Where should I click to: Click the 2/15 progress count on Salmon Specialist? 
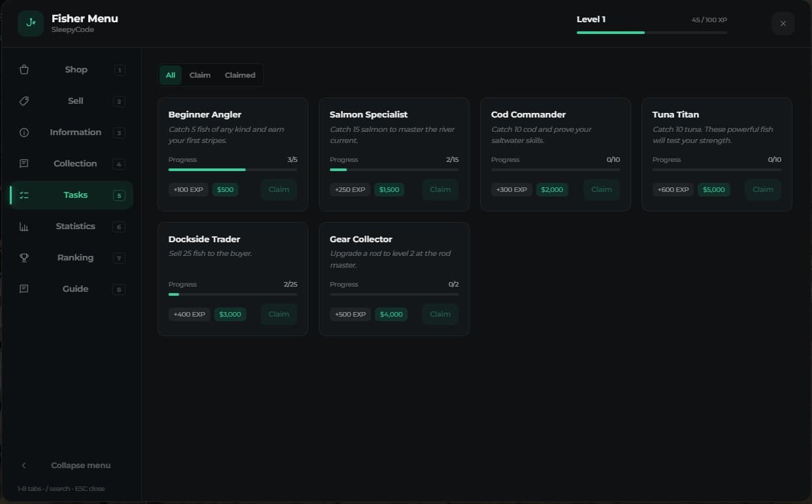[452, 159]
